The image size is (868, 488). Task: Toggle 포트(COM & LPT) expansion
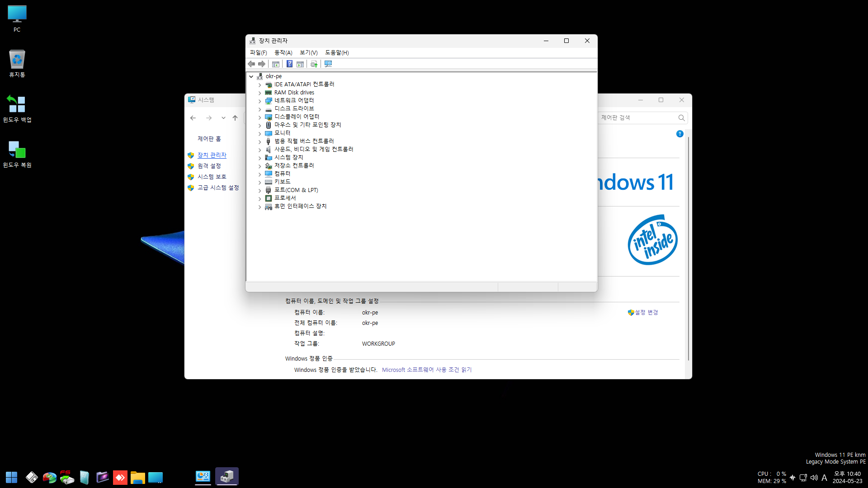259,189
